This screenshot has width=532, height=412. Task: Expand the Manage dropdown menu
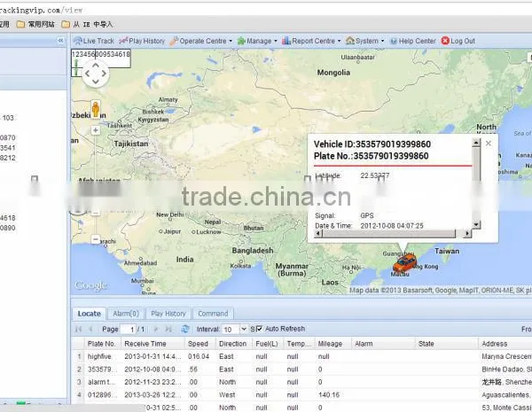tap(257, 41)
